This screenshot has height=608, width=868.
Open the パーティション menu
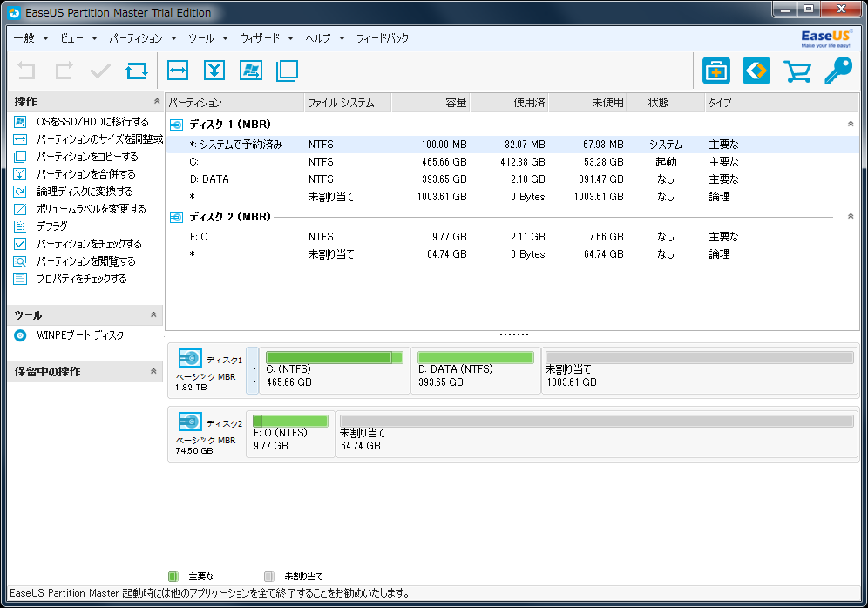pos(136,38)
